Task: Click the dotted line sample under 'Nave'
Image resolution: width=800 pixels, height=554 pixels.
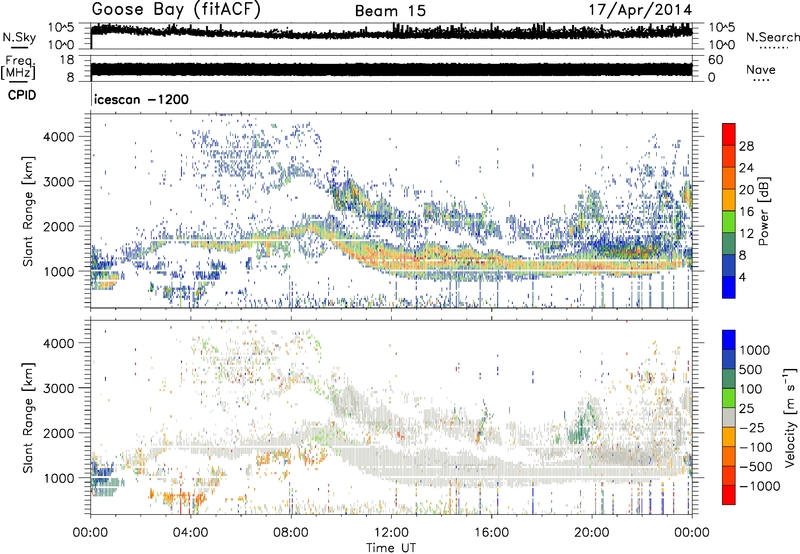Action: point(761,81)
